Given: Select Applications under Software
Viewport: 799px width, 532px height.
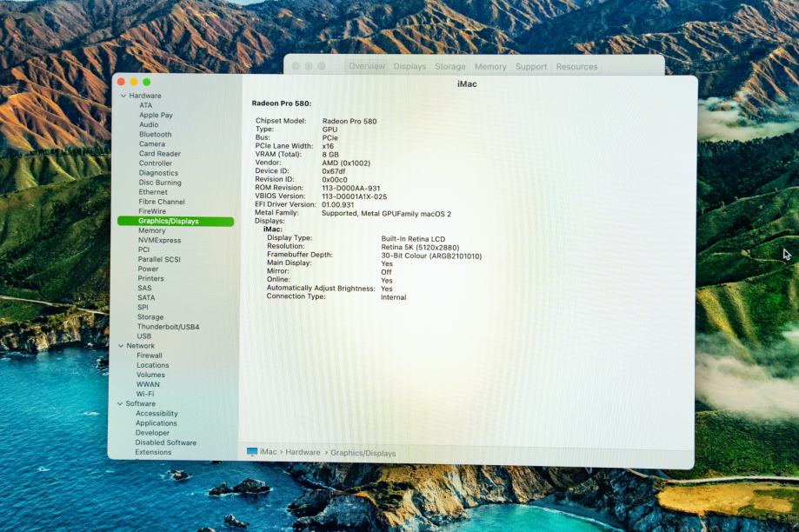Looking at the screenshot, I should click(x=156, y=423).
